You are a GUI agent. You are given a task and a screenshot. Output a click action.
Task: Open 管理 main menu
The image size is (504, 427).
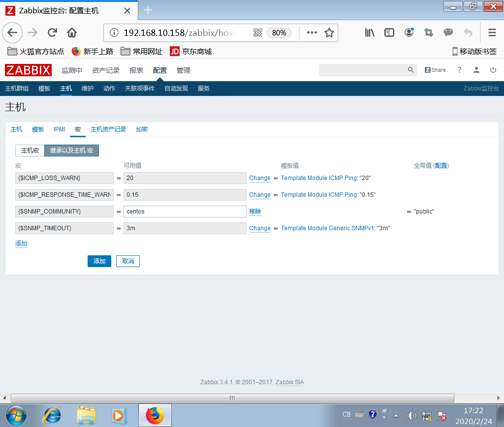pos(184,70)
